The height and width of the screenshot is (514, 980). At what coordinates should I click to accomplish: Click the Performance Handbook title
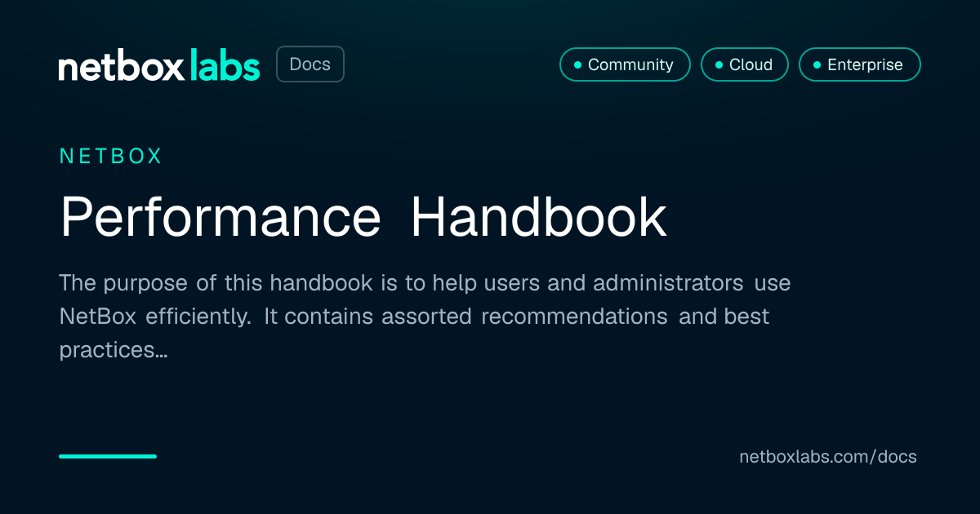point(363,217)
